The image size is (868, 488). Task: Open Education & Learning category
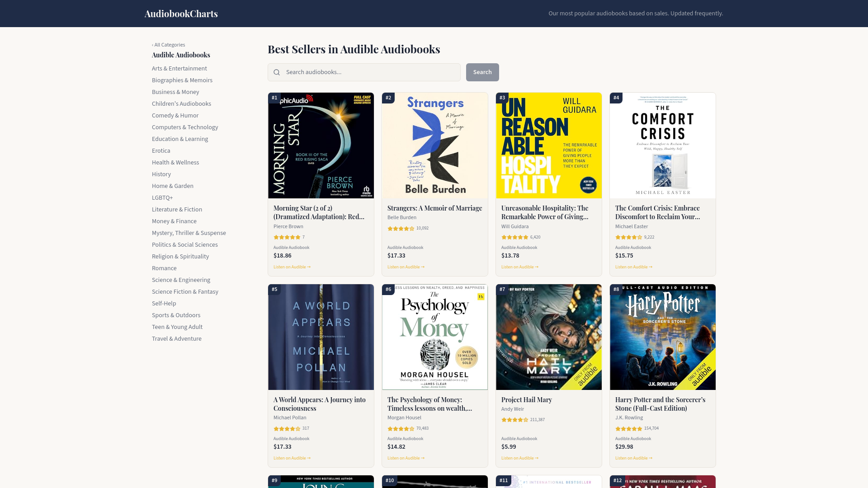click(180, 139)
